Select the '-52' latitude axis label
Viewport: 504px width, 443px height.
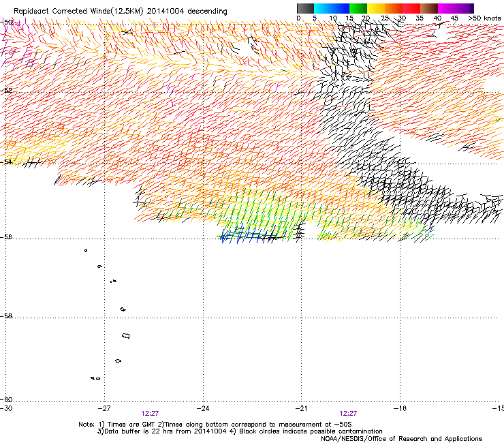tap(7, 91)
